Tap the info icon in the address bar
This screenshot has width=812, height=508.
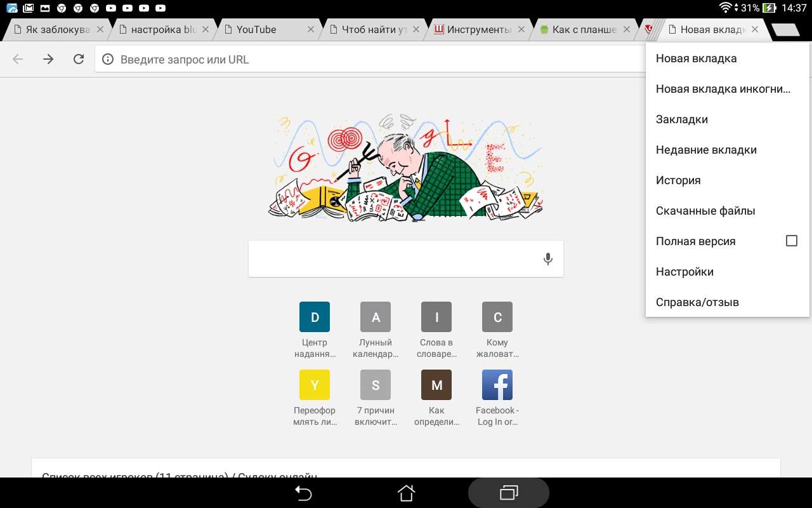[x=108, y=60]
